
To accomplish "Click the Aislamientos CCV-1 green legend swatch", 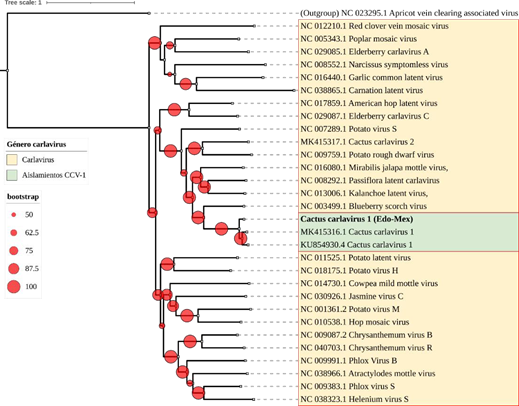I will click(12, 175).
